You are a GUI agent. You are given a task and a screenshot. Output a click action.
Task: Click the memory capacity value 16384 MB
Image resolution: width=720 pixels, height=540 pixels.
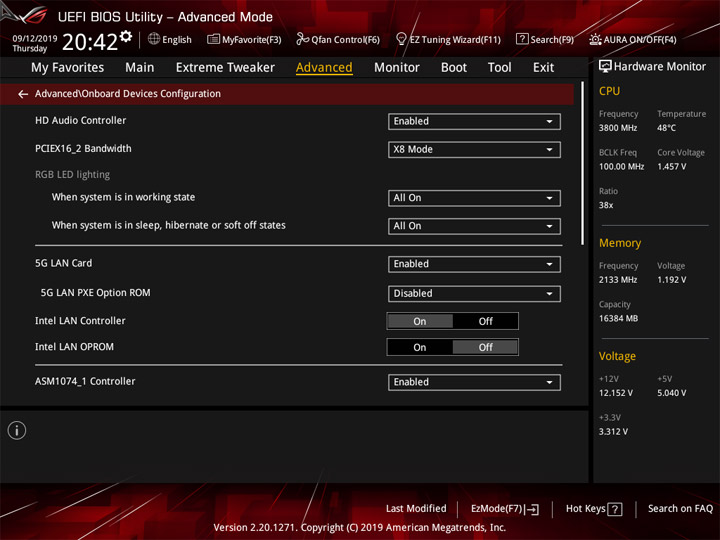[x=618, y=319]
